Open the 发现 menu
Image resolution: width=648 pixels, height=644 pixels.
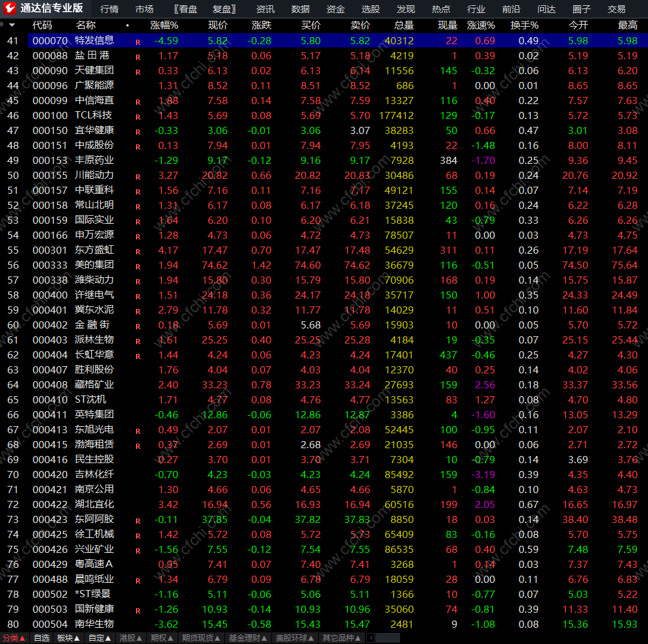(x=405, y=9)
